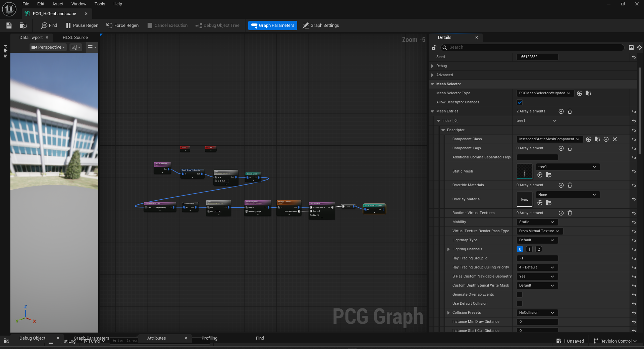
Task: Enable Use Default Collision checkbox
Action: pos(520,304)
